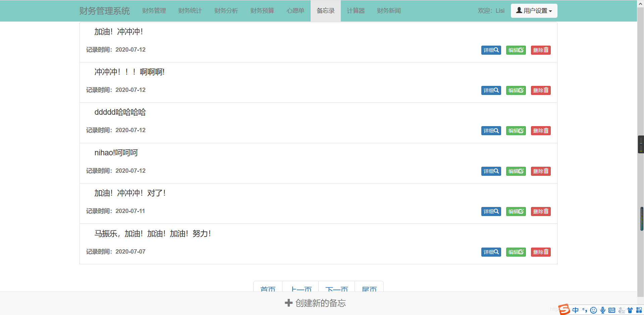This screenshot has height=315, width=644.
Task: Click the plus icon beside 创建新的备忘
Action: [x=288, y=303]
